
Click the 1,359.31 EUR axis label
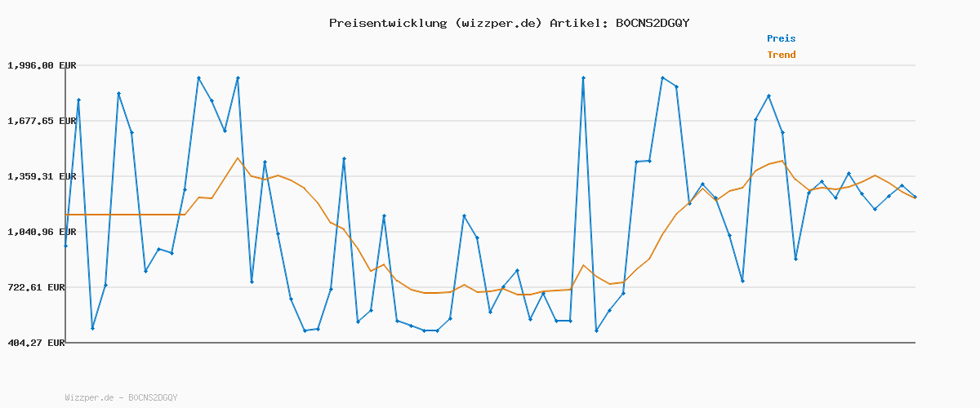[42, 176]
